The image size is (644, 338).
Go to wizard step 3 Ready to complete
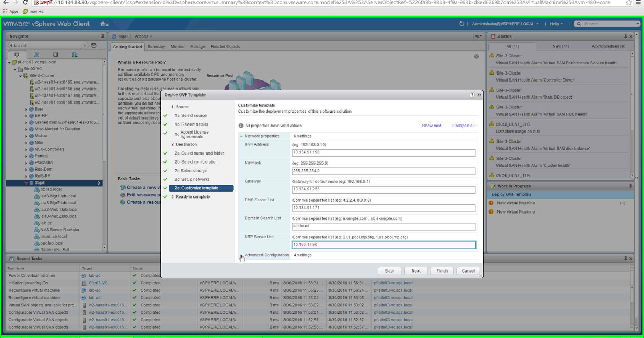191,197
